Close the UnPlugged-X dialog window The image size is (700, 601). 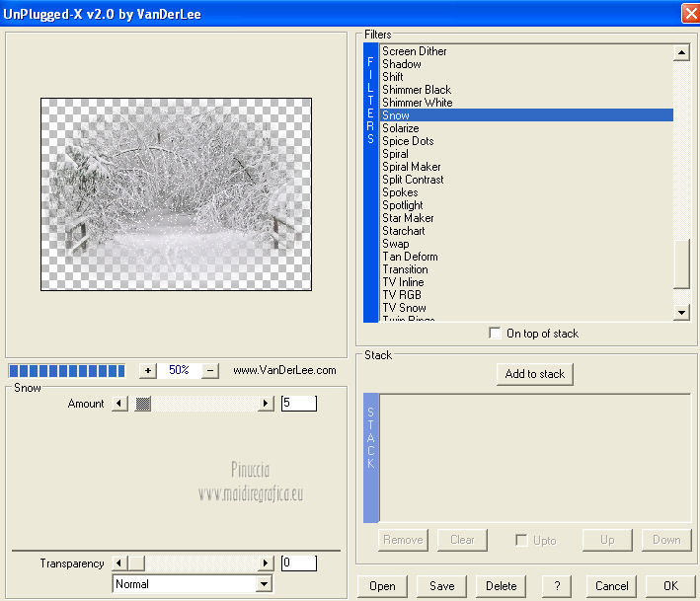(x=691, y=14)
